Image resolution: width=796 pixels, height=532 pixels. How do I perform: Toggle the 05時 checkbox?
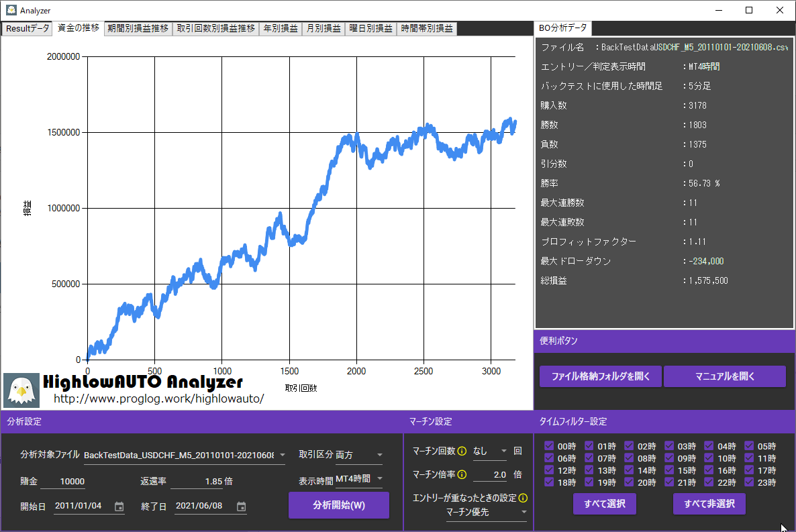pos(749,445)
